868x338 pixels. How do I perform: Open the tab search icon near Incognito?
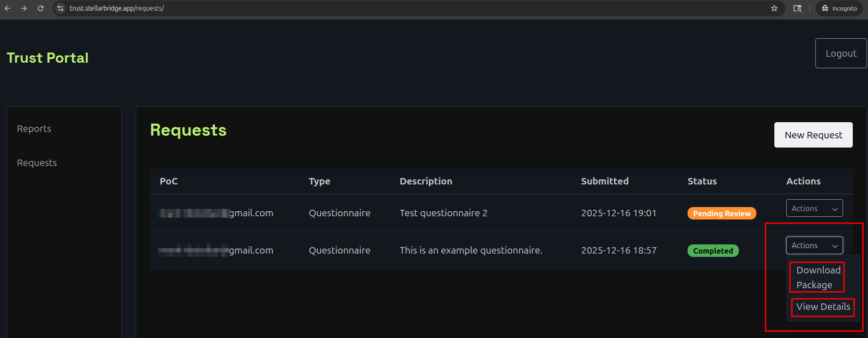click(797, 8)
